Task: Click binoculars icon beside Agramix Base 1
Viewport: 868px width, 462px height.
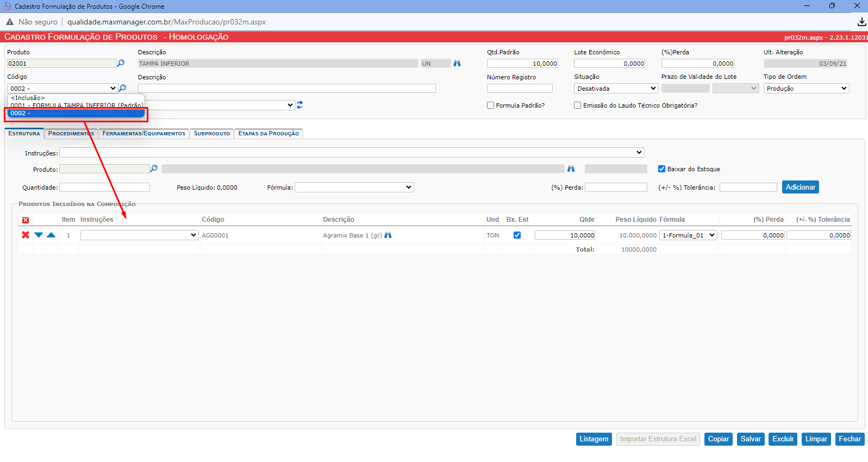Action: [x=388, y=235]
